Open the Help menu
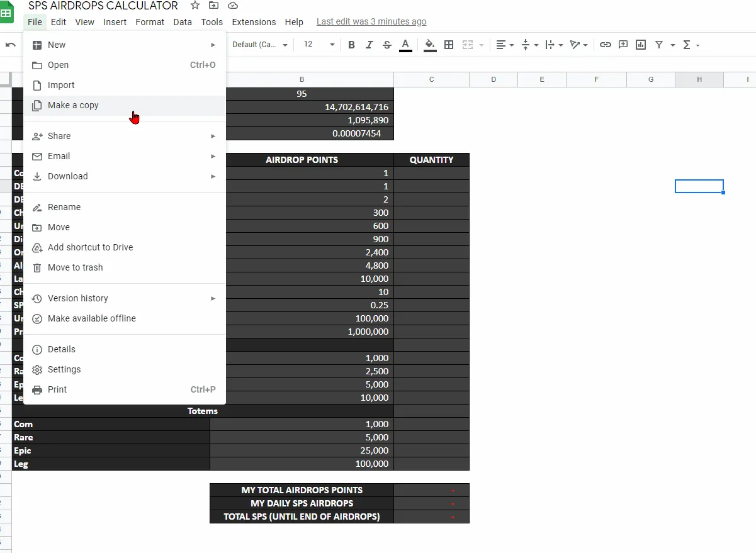756x553 pixels. [294, 22]
